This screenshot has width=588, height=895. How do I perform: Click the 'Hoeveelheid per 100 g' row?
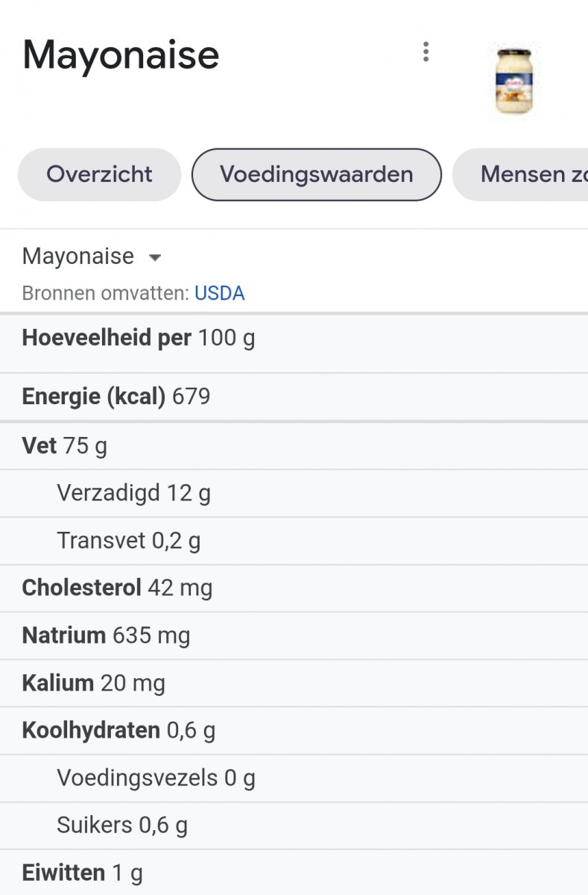(x=139, y=338)
